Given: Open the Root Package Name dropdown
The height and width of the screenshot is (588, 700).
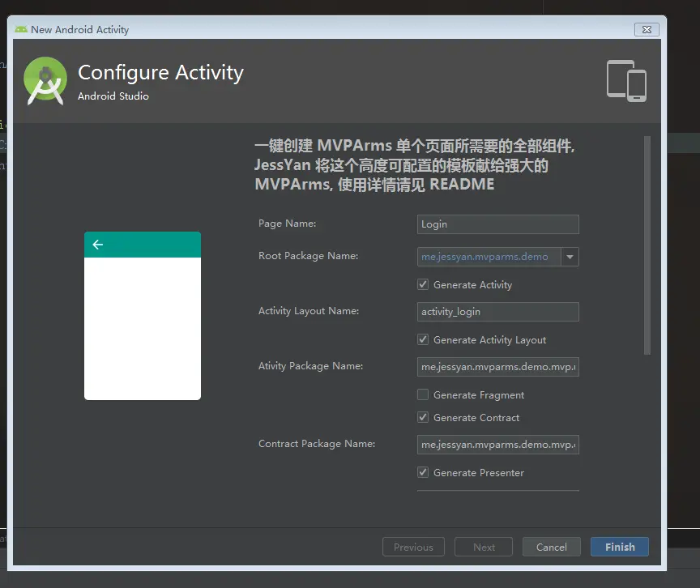Looking at the screenshot, I should [571, 257].
